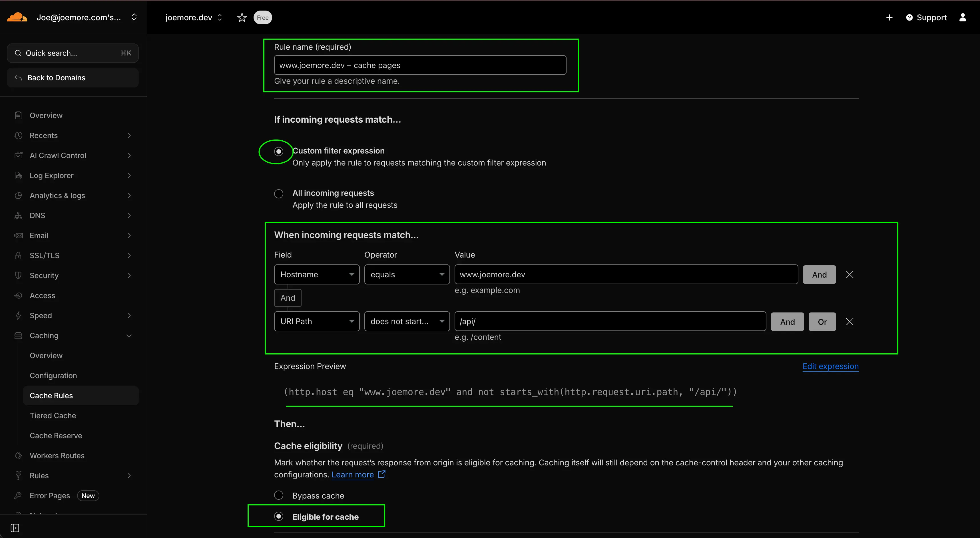
Task: Open the Support help icon
Action: pos(910,17)
